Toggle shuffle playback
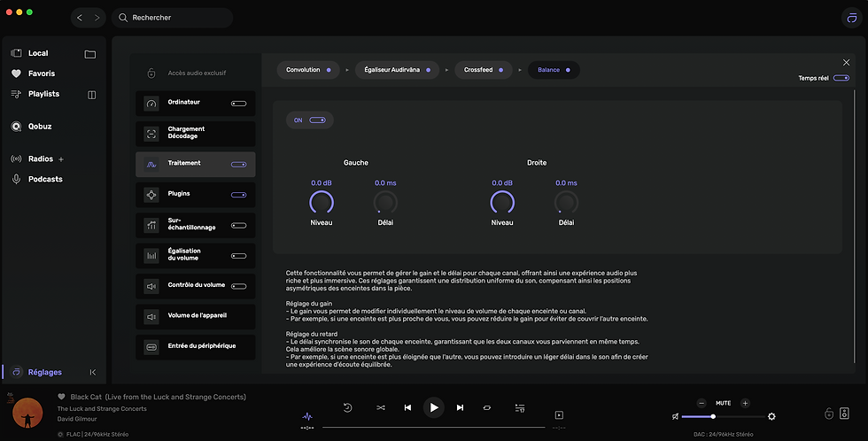868x441 pixels. (x=381, y=408)
